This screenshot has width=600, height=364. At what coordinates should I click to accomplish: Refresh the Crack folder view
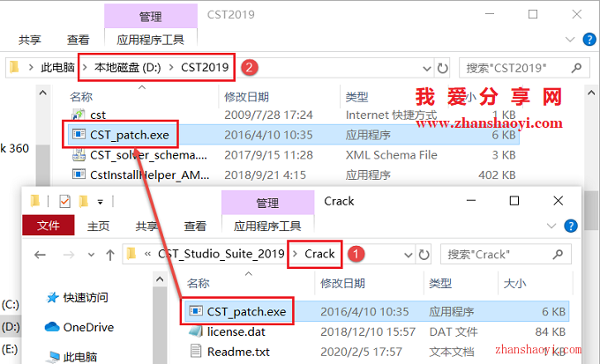coord(424,255)
